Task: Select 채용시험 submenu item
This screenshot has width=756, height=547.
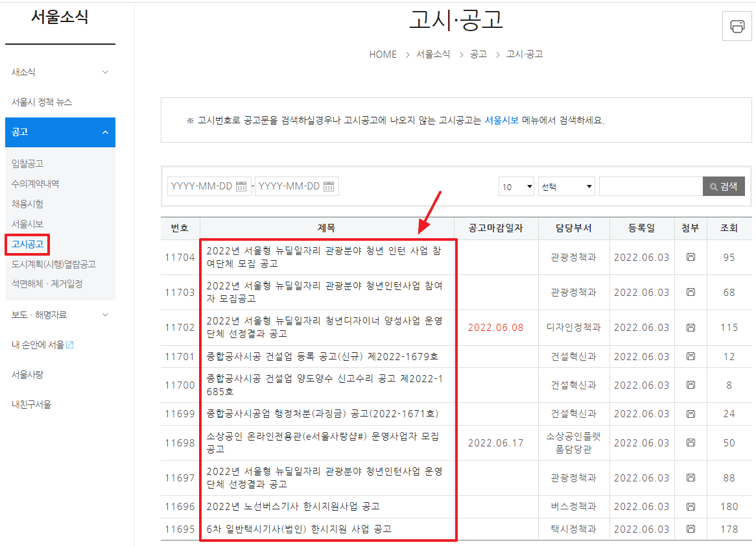Action: tap(27, 204)
